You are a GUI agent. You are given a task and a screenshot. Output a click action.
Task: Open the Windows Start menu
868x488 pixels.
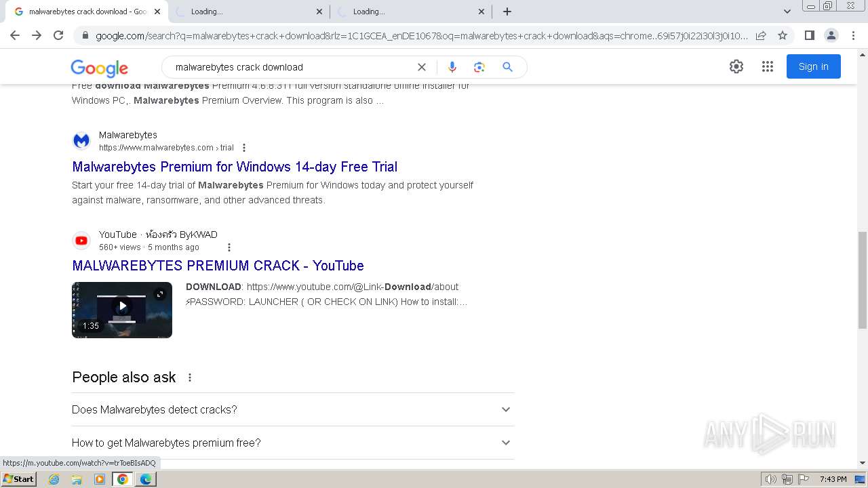click(x=19, y=479)
